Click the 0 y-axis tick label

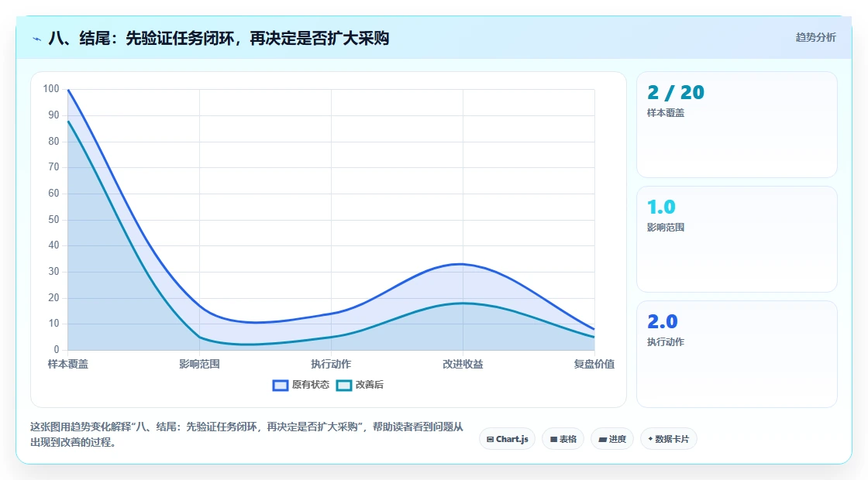(x=57, y=349)
